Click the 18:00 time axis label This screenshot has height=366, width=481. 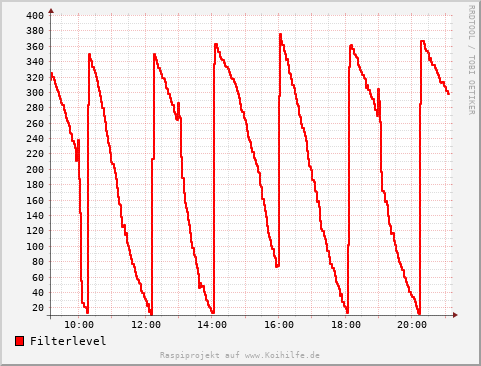[x=346, y=325]
